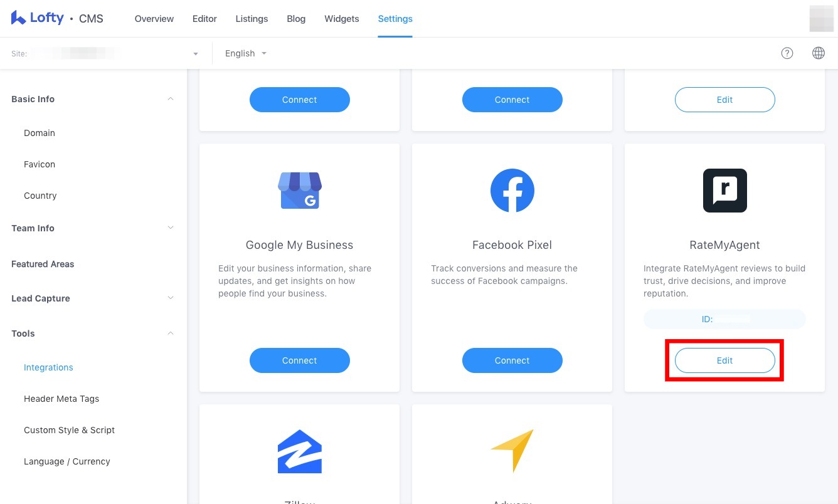Collapse the Basic Info section

coord(171,99)
